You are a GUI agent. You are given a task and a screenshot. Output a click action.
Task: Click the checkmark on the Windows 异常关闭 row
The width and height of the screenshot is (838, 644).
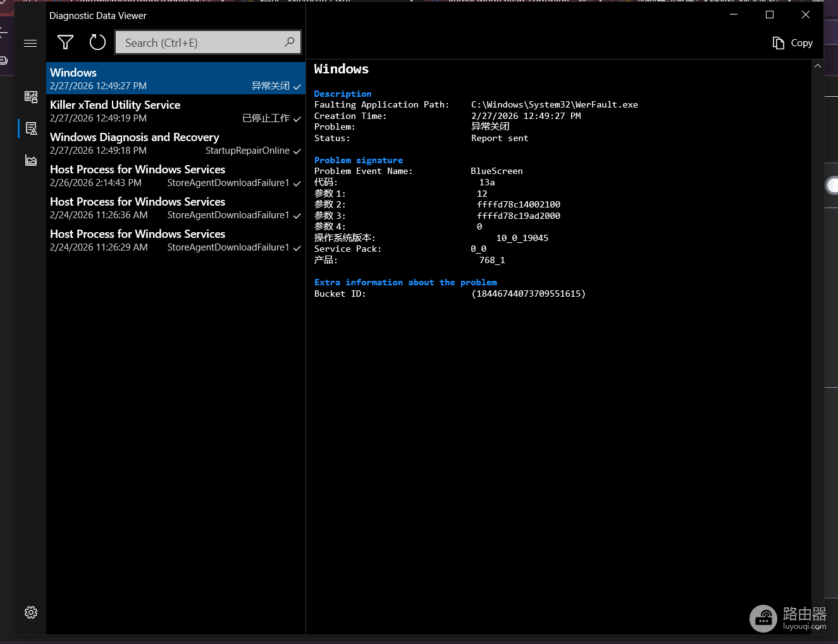pyautogui.click(x=297, y=87)
